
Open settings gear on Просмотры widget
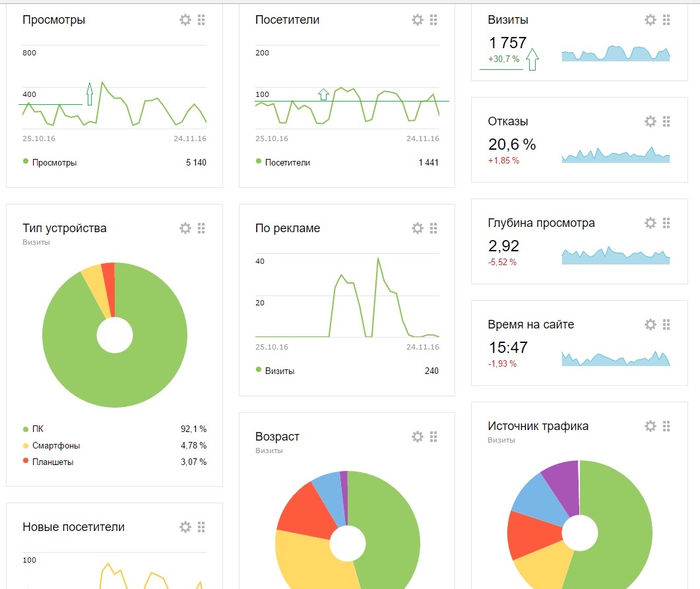click(x=185, y=20)
